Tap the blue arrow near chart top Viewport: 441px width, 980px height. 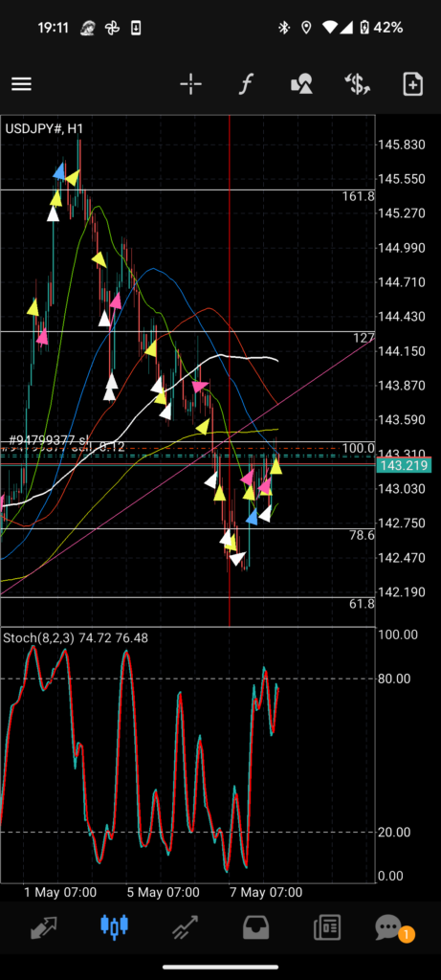[x=58, y=172]
